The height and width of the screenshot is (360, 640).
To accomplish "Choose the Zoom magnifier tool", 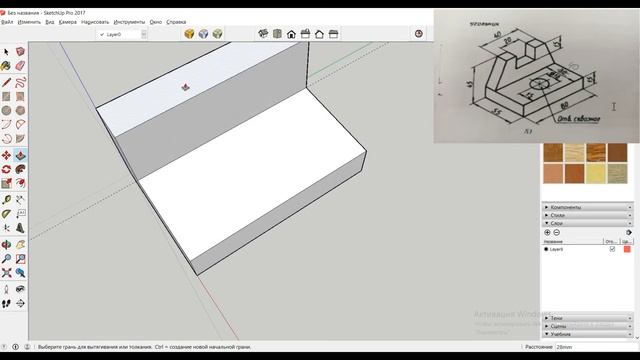I will point(6,258).
